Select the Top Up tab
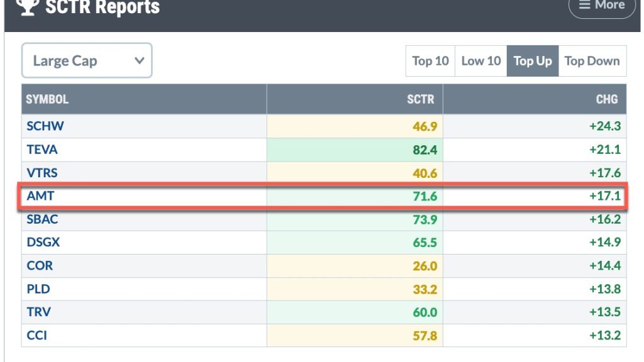This screenshot has height=362, width=644. tap(532, 61)
